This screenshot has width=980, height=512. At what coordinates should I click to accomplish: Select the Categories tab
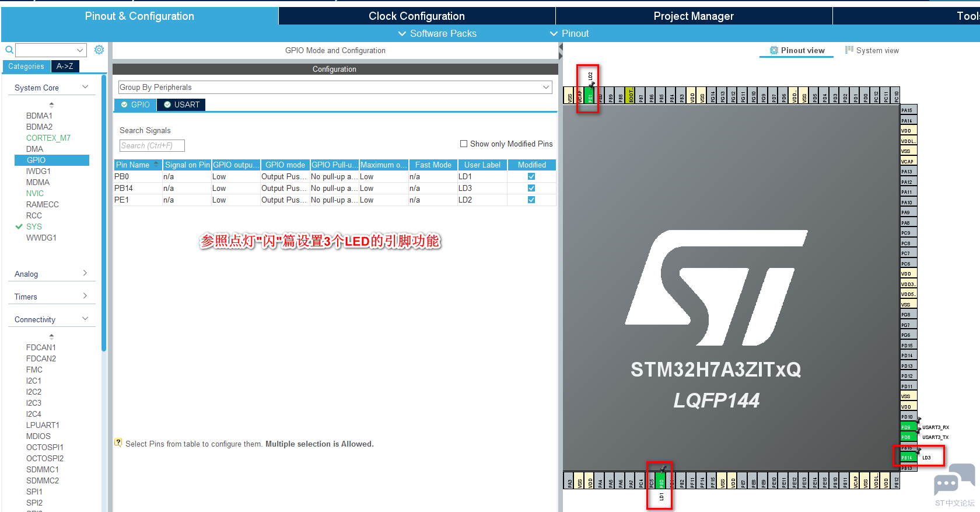coord(26,66)
